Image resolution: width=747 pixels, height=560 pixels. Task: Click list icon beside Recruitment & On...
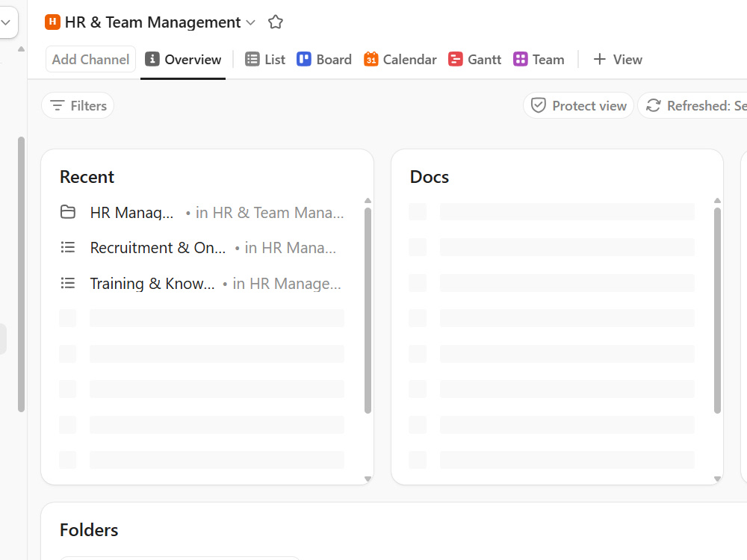tap(68, 248)
